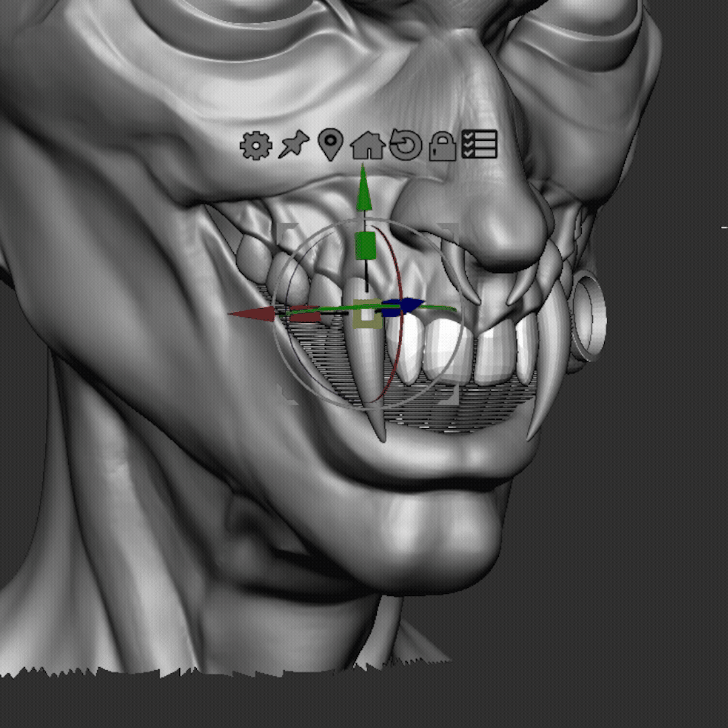
Task: Click the green rectangle Y-scale handle
Action: pos(365,245)
